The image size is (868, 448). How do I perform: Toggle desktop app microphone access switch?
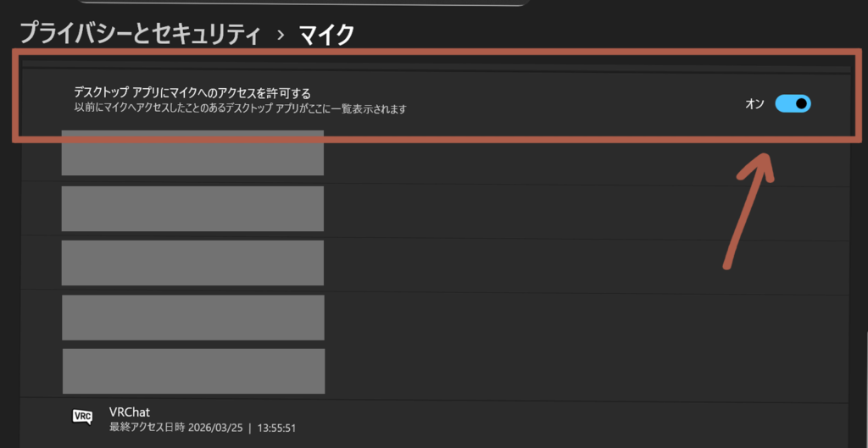tap(793, 104)
